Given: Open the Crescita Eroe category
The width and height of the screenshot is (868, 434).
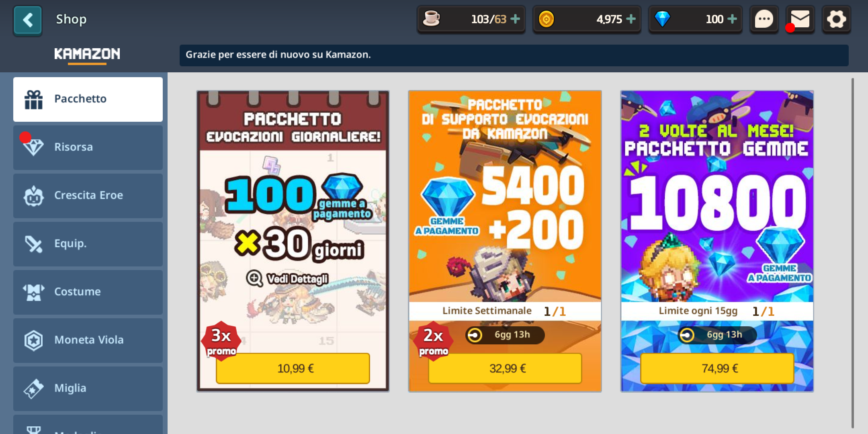Looking at the screenshot, I should click(88, 196).
